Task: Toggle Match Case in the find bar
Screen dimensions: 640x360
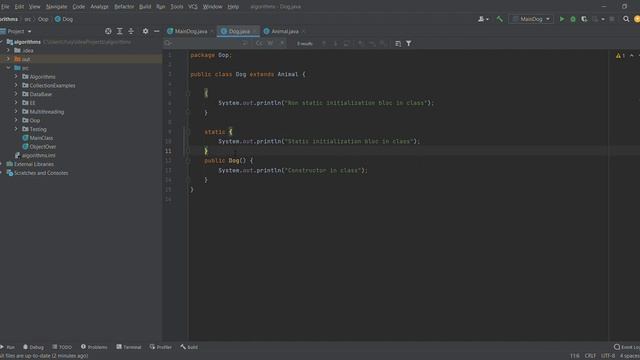Action: click(259, 43)
